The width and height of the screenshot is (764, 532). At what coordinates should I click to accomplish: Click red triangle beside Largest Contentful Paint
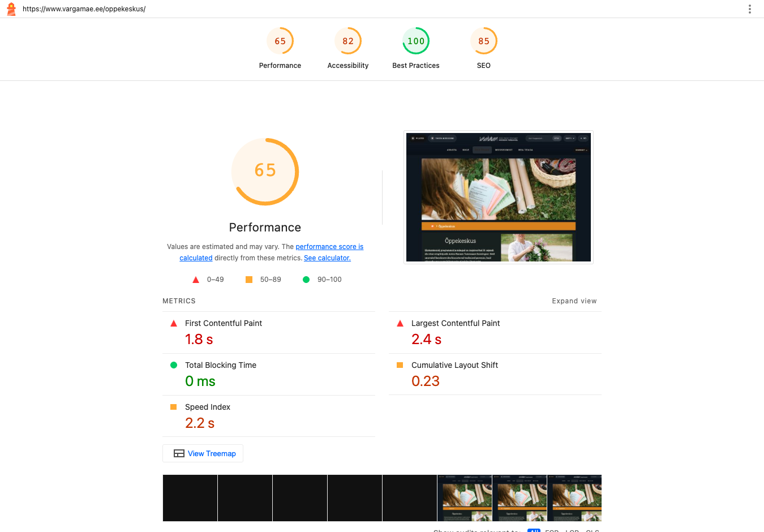pos(400,324)
